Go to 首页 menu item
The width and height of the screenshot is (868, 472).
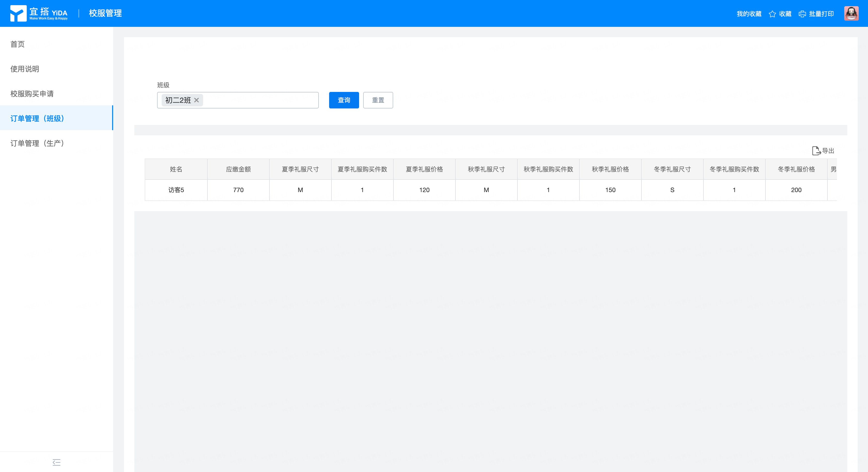(18, 44)
